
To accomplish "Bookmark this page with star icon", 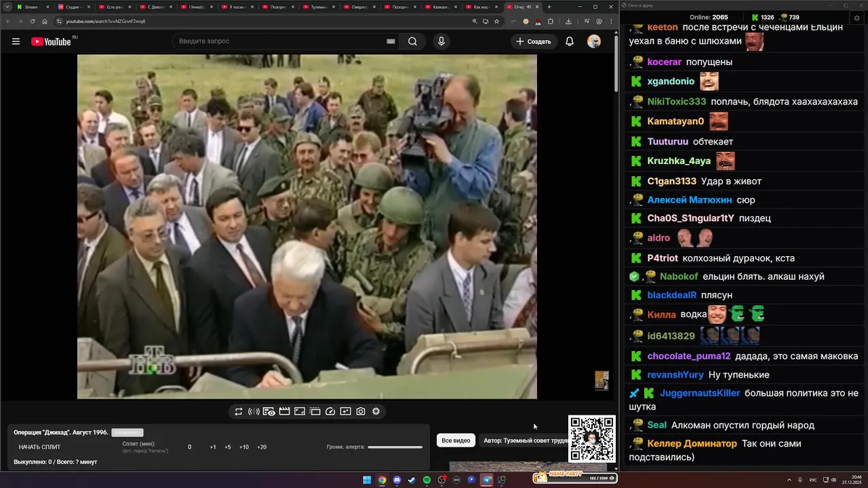I will [497, 21].
